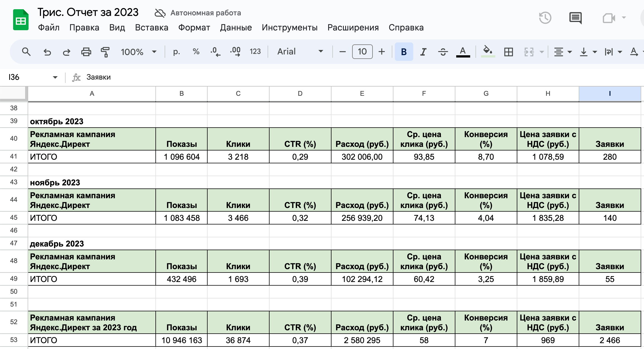Open the horizontal align dropdown

coord(563,52)
